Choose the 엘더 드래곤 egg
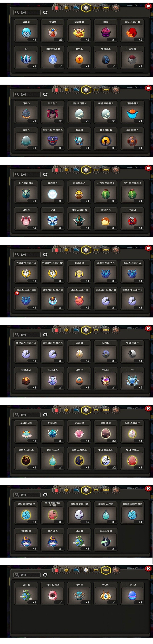153x644 pixels. tap(132, 352)
